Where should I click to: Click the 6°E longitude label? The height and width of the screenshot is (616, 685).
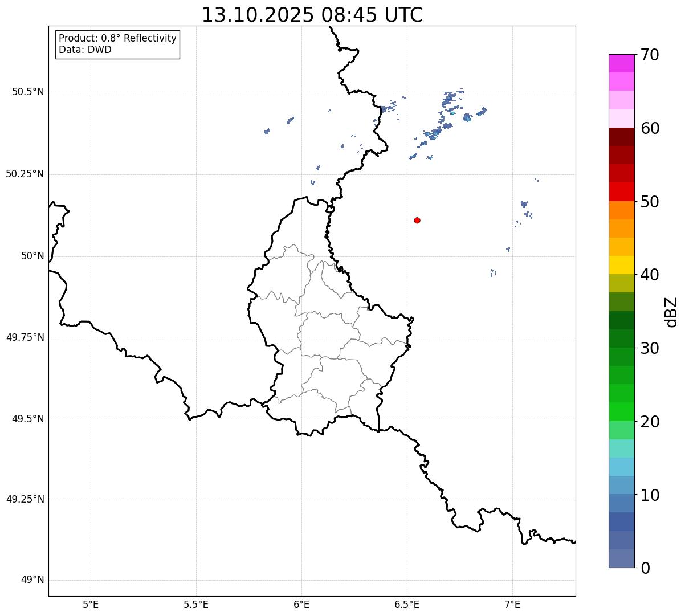point(301,605)
